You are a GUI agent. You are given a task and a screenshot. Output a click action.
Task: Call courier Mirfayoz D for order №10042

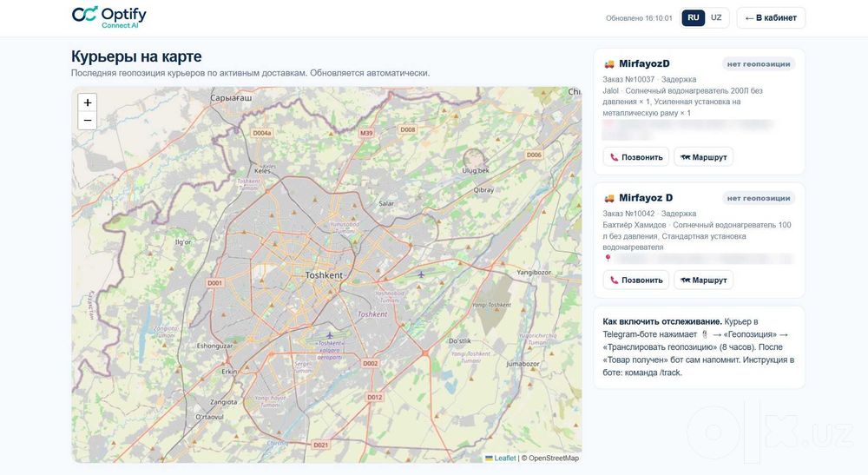coord(635,280)
